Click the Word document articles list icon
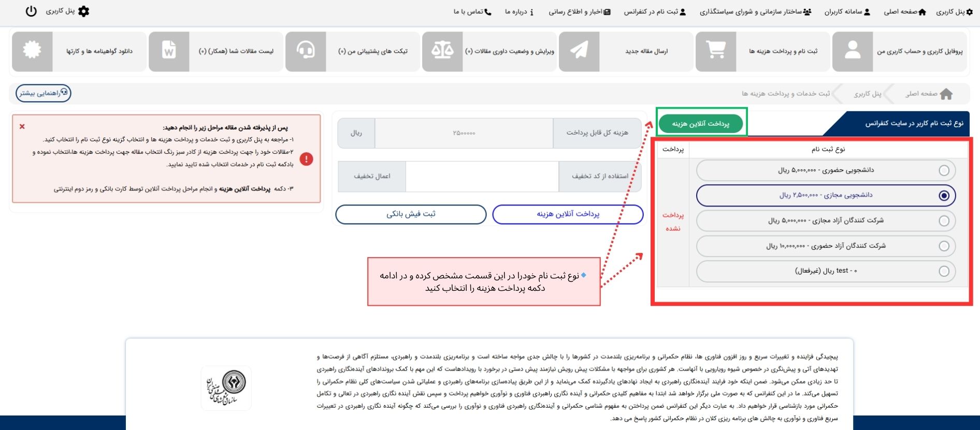980x430 pixels. point(169,51)
